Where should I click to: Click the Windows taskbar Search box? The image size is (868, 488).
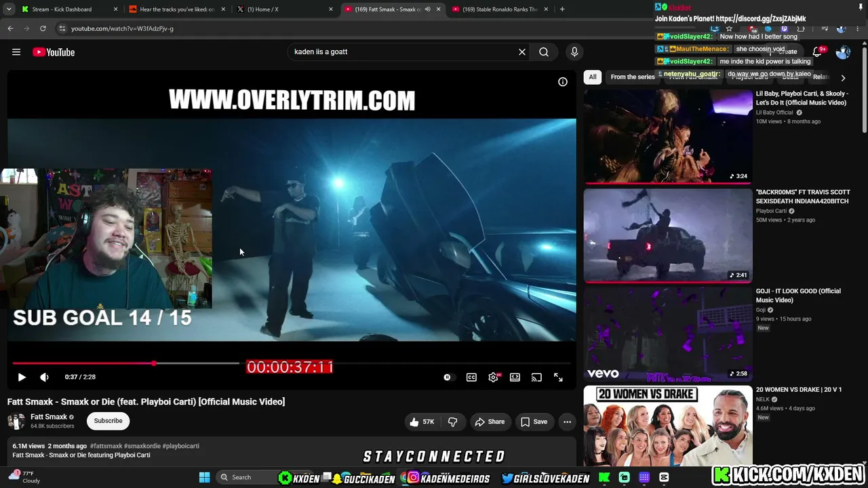click(x=250, y=478)
